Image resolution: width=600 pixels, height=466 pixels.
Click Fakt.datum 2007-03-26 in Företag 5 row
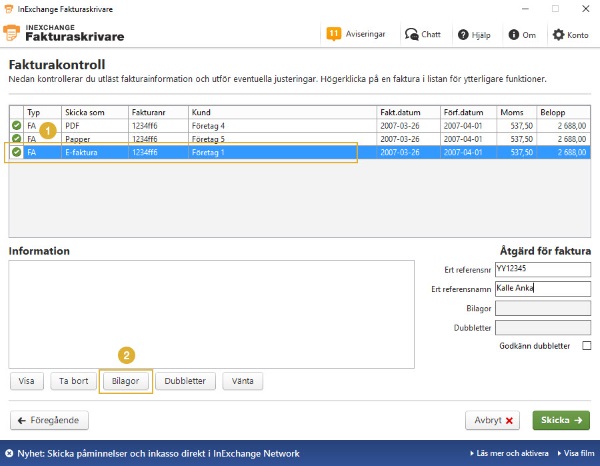pos(400,139)
